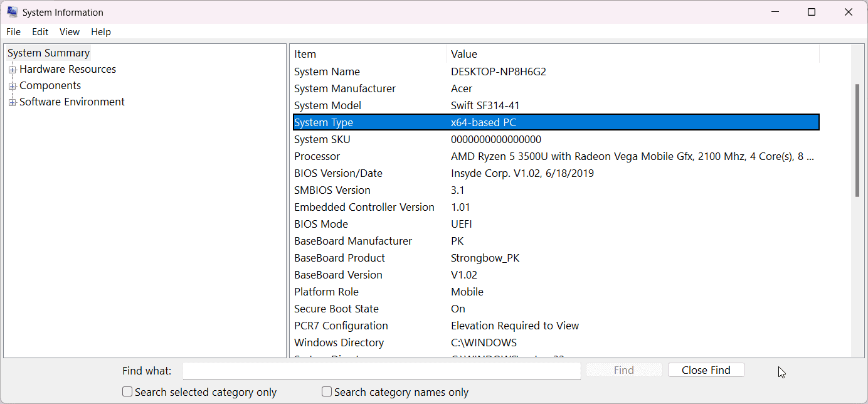Open the View menu
The image size is (868, 404).
[70, 32]
